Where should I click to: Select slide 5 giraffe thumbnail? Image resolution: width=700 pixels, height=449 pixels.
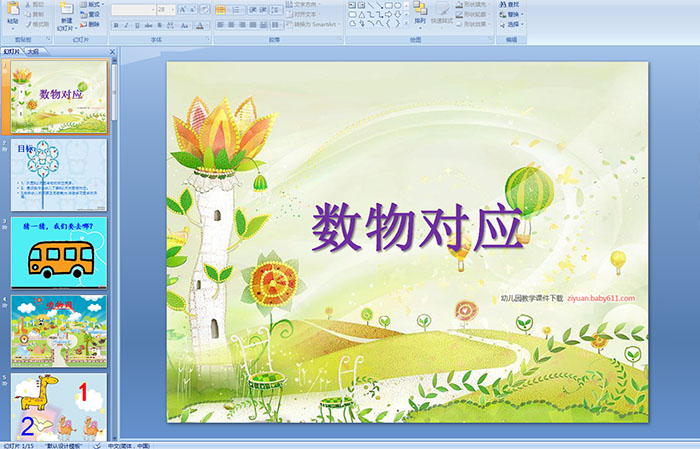click(59, 407)
